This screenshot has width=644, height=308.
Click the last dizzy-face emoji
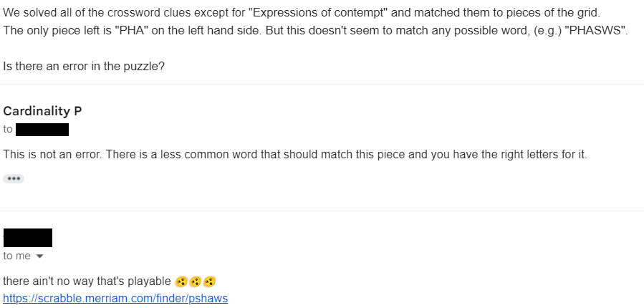point(209,281)
